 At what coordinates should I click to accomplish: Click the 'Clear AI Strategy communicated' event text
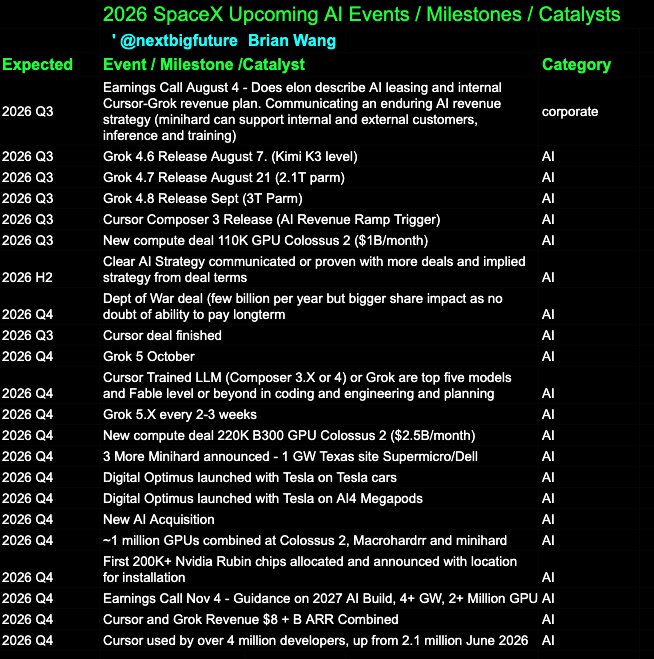coord(314,269)
